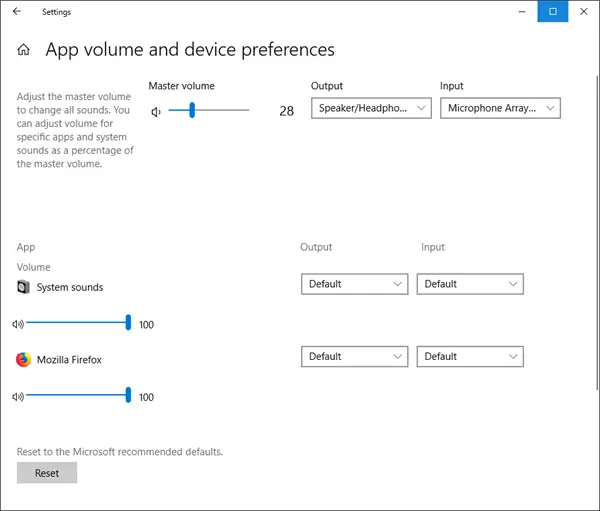This screenshot has width=600, height=511.
Task: Click the Mozilla Firefox volume slider handle
Action: pyautogui.click(x=128, y=395)
